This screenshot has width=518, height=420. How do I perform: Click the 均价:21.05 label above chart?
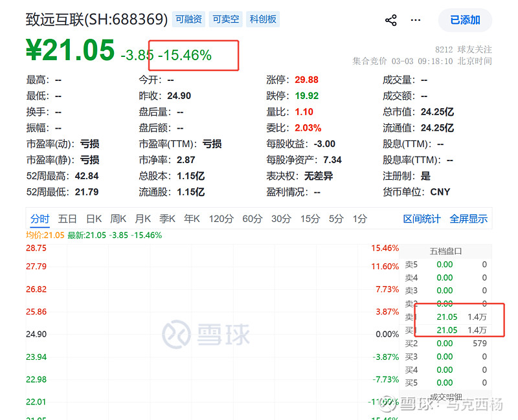(x=45, y=235)
